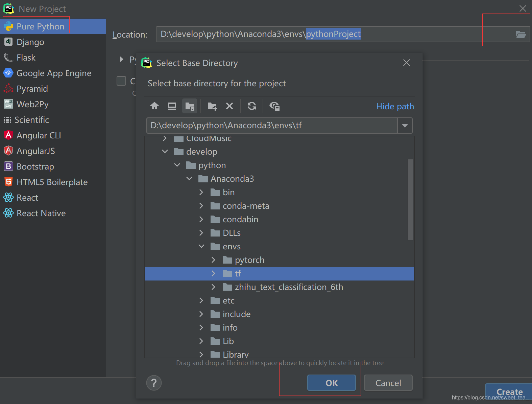This screenshot has height=404, width=532.
Task: Choose Pyramid project type
Action: [x=53, y=89]
